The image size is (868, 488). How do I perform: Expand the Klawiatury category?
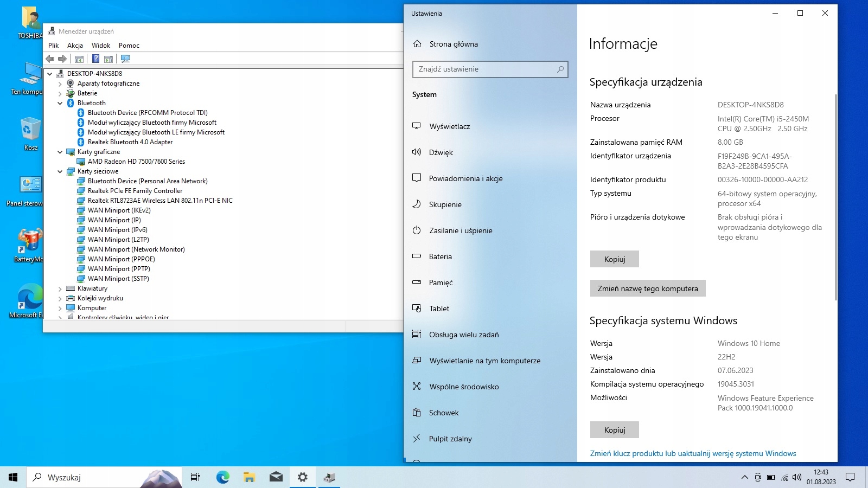click(60, 289)
